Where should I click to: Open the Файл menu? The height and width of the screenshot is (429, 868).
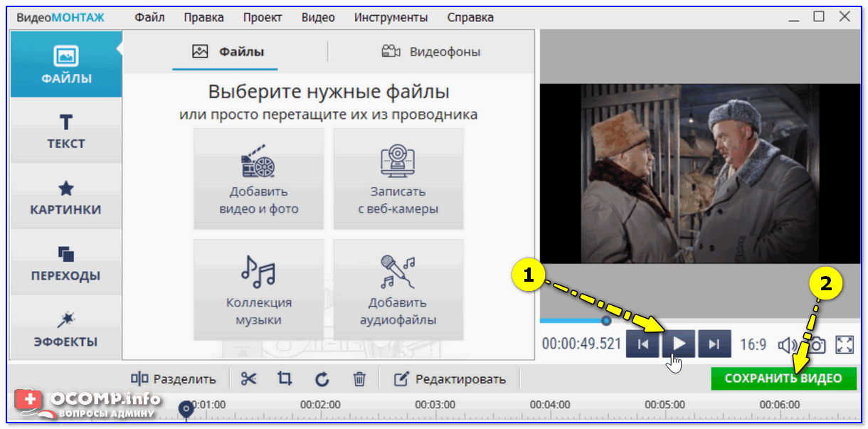(x=149, y=17)
